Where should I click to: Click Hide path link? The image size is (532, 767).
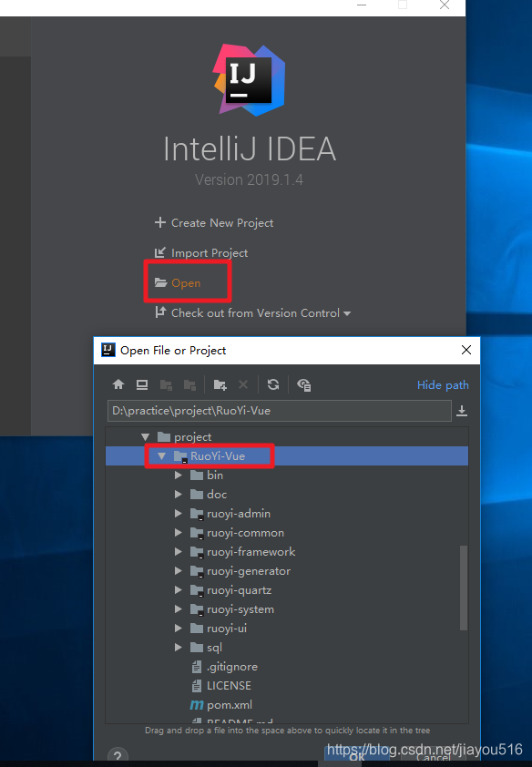coord(443,385)
